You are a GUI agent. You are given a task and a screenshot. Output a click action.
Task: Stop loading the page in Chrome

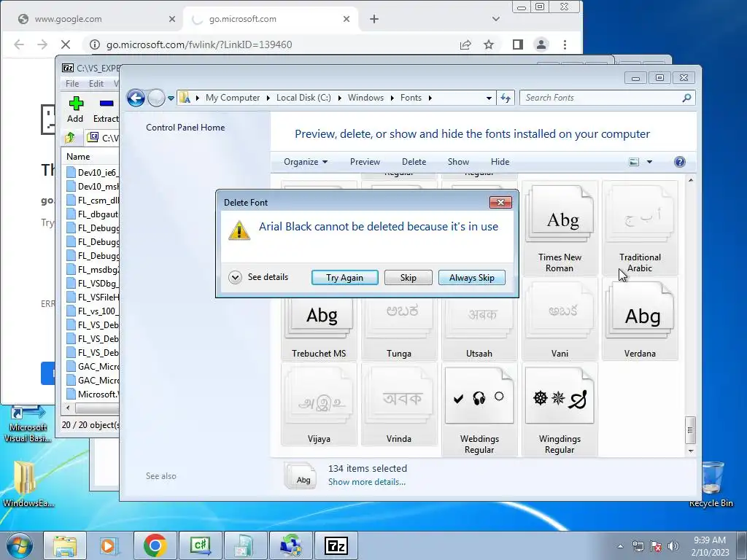point(66,44)
